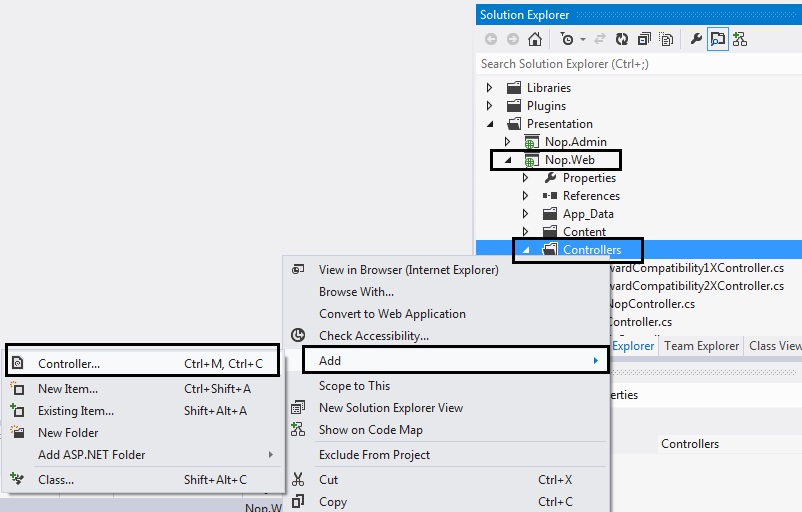Click the Show All Files icon

pyautogui.click(x=665, y=40)
